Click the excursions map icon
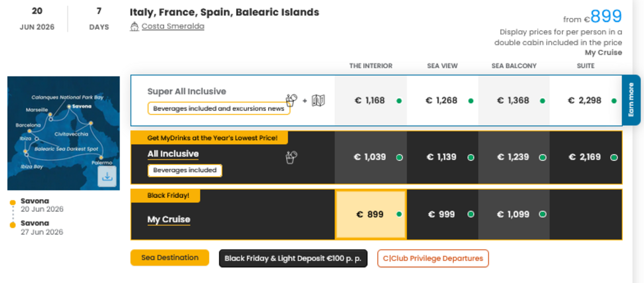The image size is (644, 283). 318,100
